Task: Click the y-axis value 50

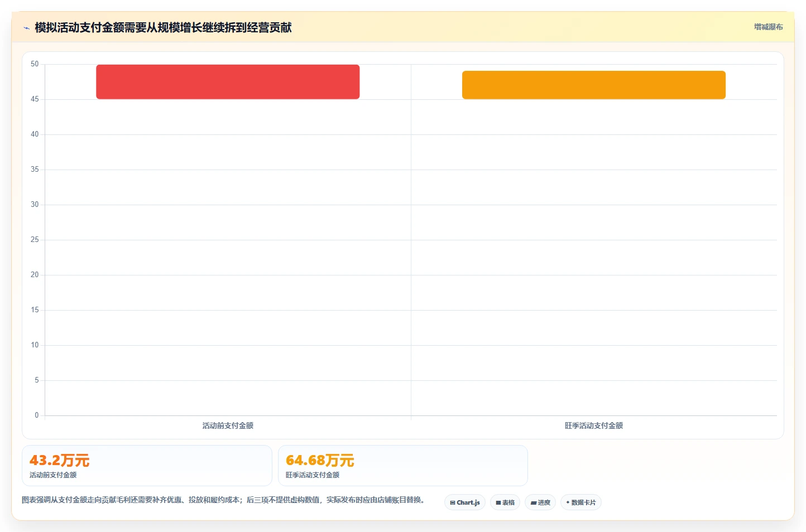Action: coord(35,64)
